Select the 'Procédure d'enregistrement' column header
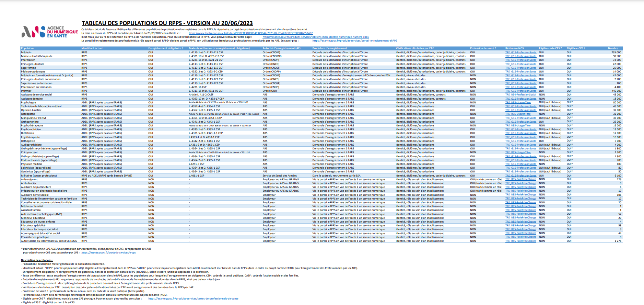This screenshot has height=305, width=644. coord(330,48)
